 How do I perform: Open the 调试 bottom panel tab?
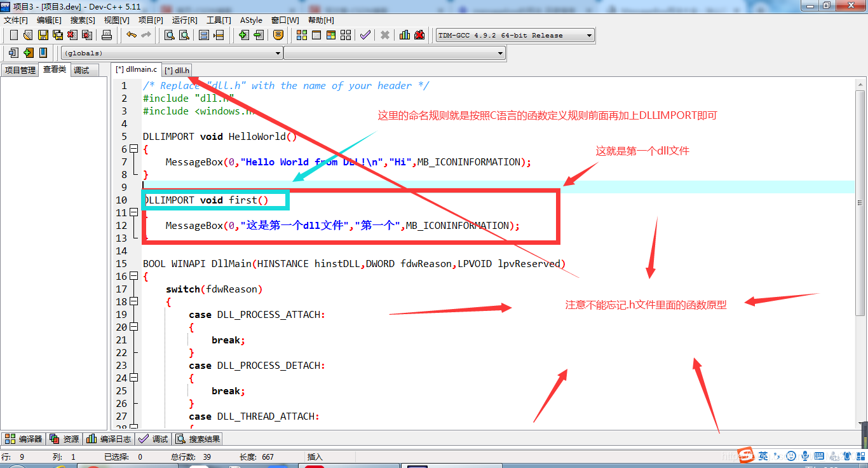click(x=153, y=439)
